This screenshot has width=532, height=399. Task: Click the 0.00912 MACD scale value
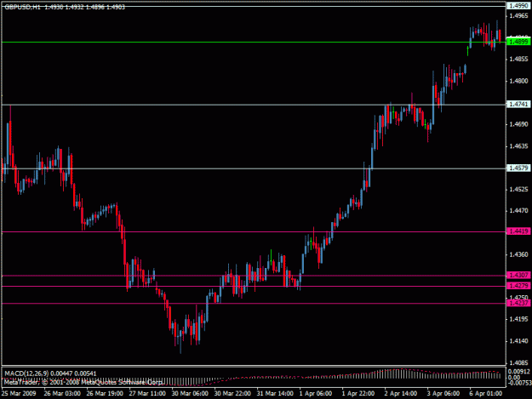(519, 372)
